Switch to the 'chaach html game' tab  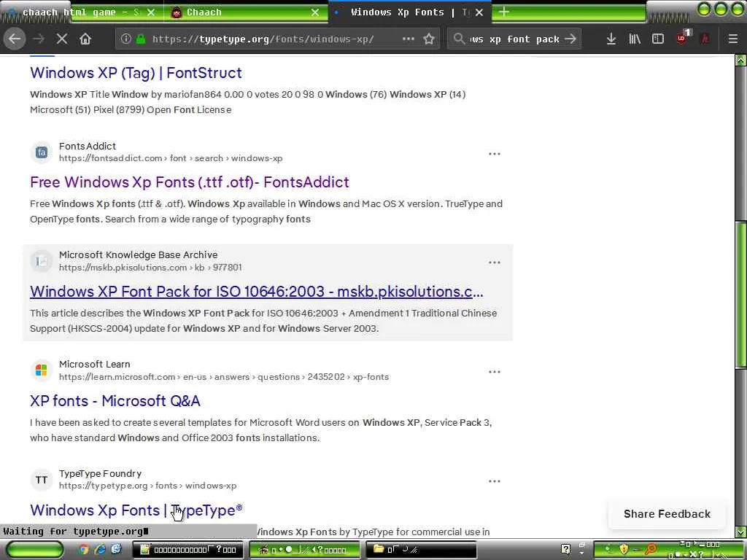point(81,12)
